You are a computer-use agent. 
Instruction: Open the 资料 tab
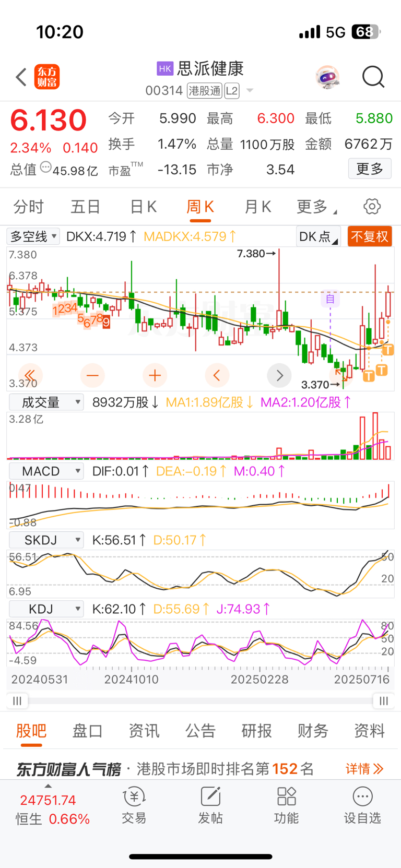point(370,731)
